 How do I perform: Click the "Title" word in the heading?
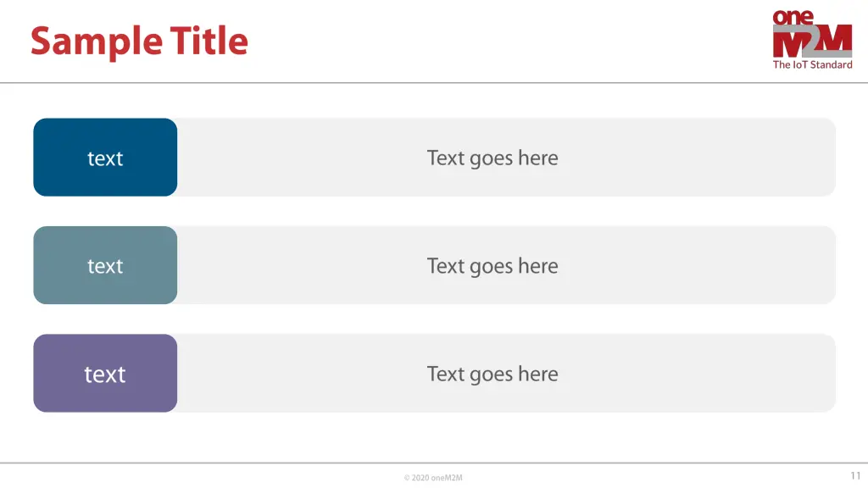pyautogui.click(x=209, y=41)
